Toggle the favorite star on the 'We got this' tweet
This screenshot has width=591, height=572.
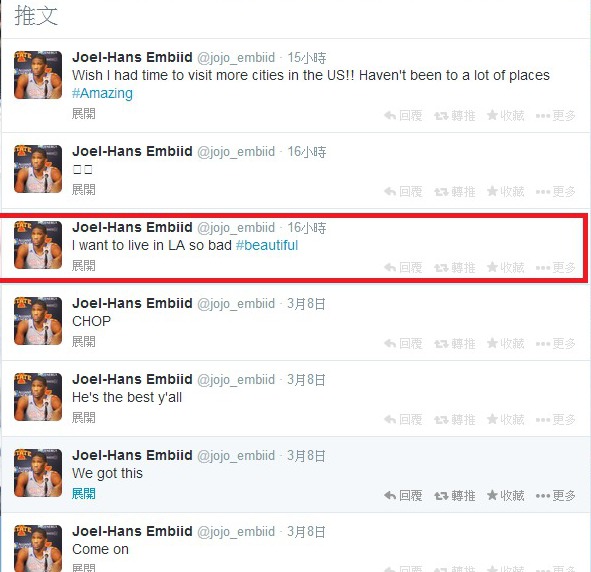(x=505, y=496)
